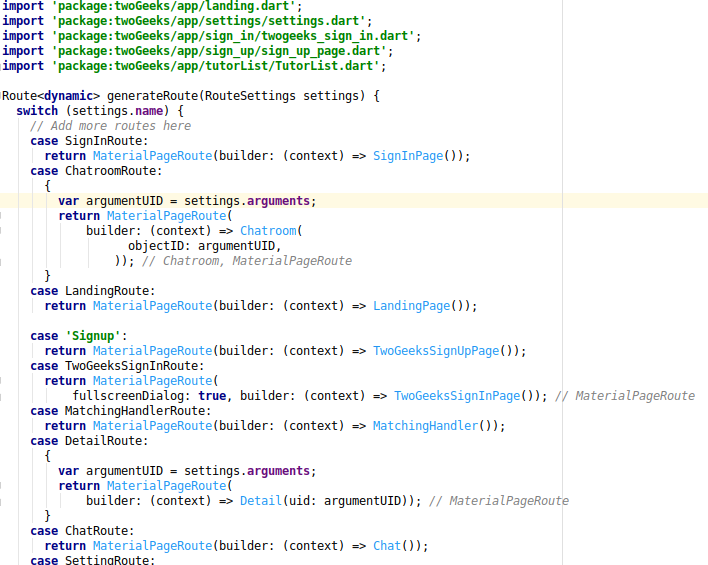Click the dynamic keyword in Route<dynamic>

[68, 96]
